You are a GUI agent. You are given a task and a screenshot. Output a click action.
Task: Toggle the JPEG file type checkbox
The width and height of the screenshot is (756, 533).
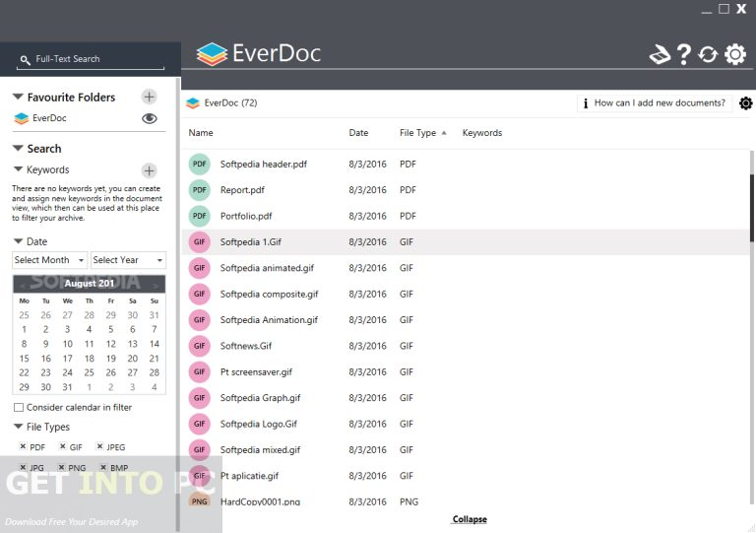click(99, 446)
